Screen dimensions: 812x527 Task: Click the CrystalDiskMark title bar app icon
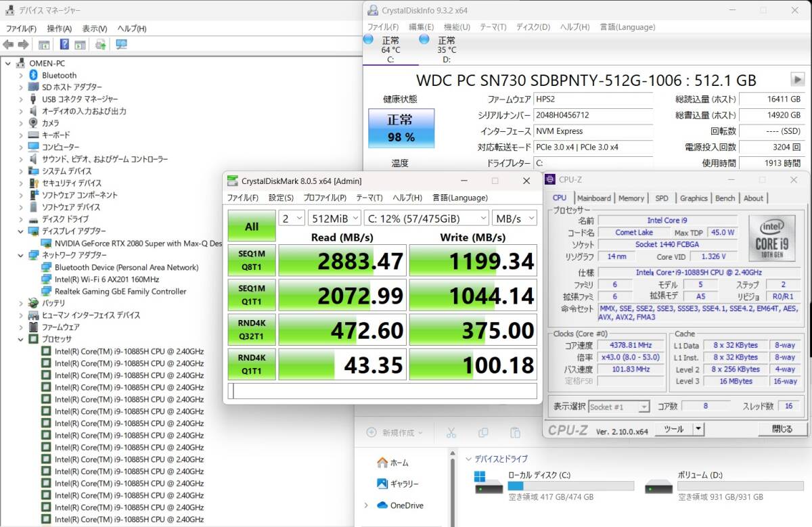[233, 181]
